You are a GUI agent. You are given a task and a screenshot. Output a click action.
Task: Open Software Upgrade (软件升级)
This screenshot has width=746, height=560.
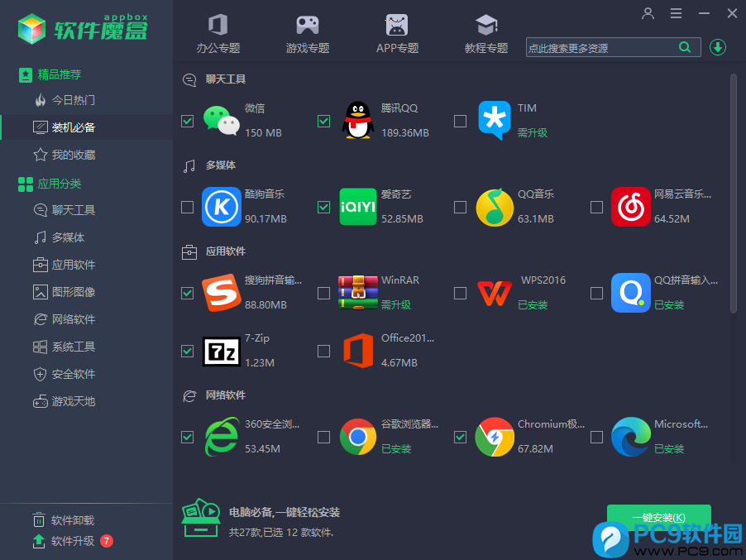(64, 541)
